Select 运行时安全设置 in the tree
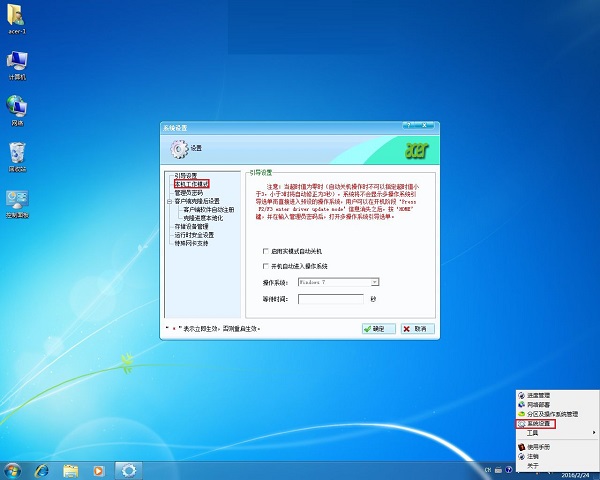The image size is (600, 480). (194, 235)
